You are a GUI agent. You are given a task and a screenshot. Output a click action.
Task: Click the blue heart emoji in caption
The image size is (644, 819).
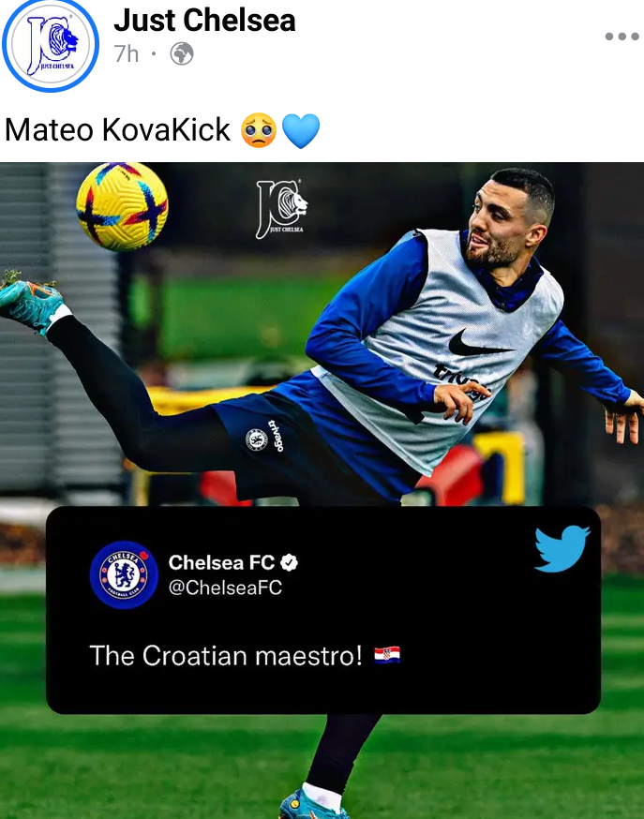coord(301,130)
